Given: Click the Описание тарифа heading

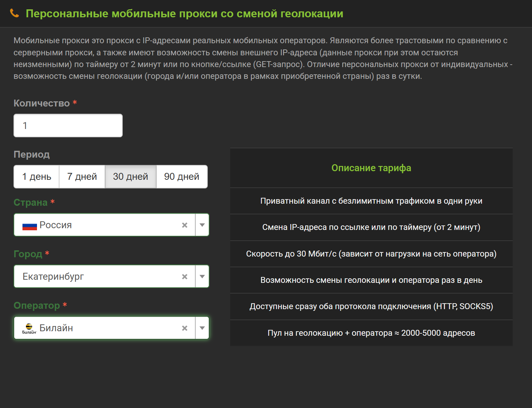Looking at the screenshot, I should pyautogui.click(x=371, y=168).
